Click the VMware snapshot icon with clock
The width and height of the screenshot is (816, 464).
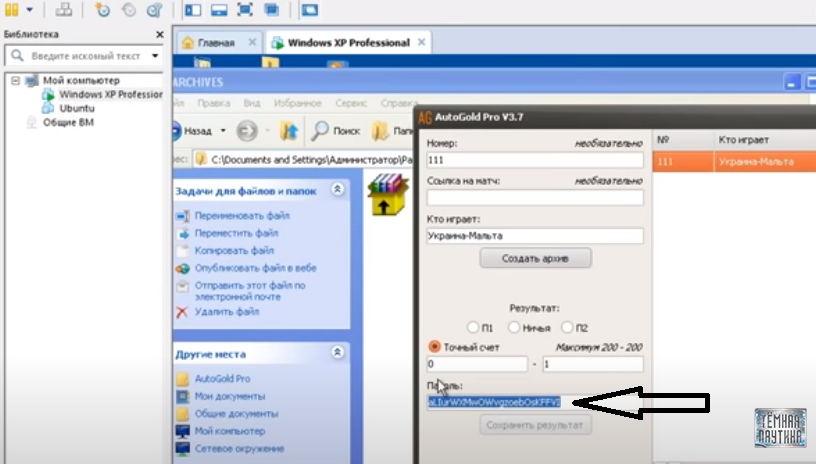(x=103, y=10)
